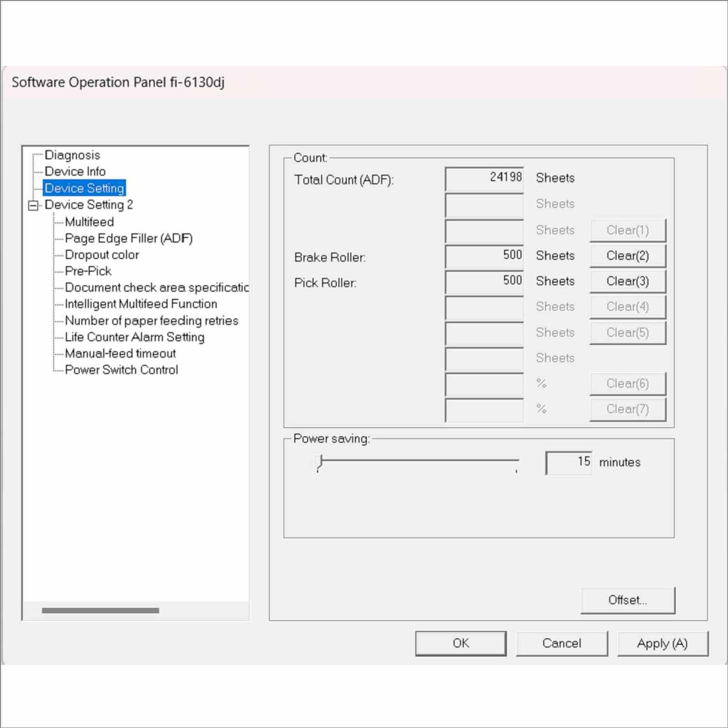The image size is (728, 728).
Task: Click the greyed-out Clear(4) button
Action: (628, 307)
